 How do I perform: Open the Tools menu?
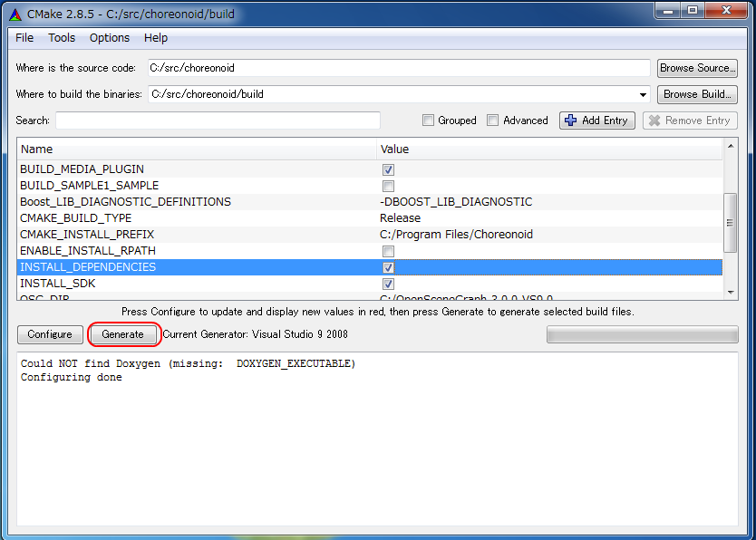[62, 38]
